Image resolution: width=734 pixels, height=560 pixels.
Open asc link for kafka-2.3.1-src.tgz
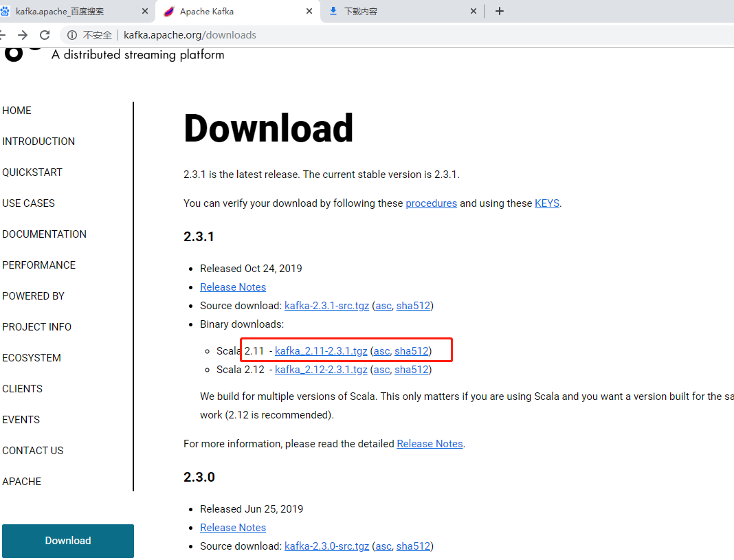(x=383, y=306)
